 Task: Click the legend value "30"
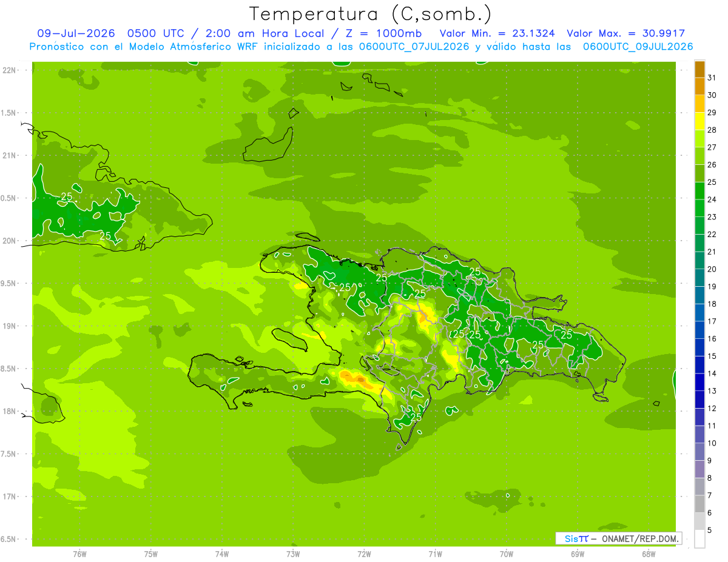click(712, 95)
